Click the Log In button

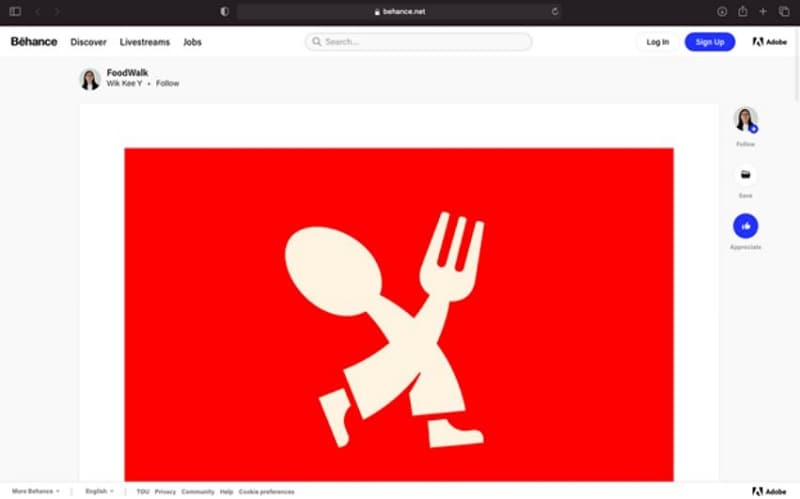coord(658,42)
